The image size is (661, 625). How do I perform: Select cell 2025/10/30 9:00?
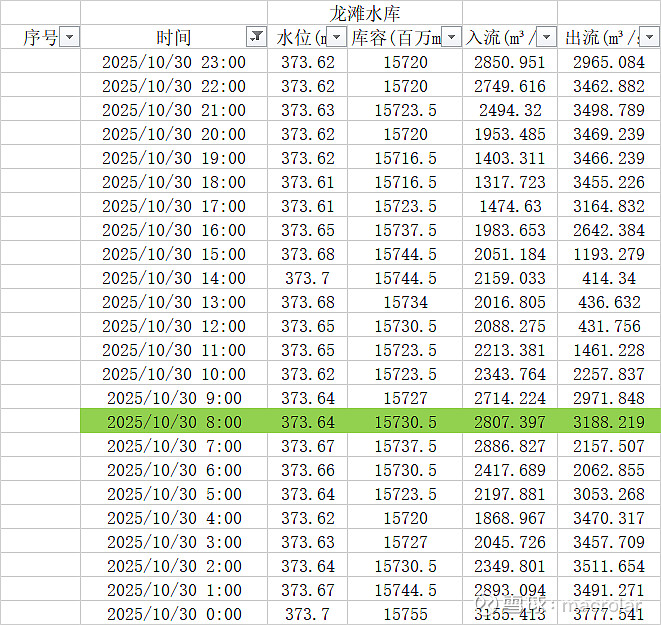pyautogui.click(x=174, y=398)
